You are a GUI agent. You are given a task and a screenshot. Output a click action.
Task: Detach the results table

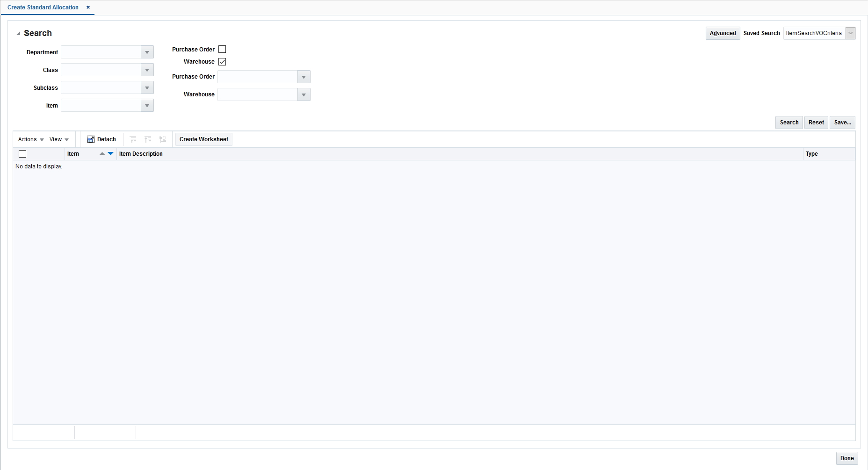[101, 139]
